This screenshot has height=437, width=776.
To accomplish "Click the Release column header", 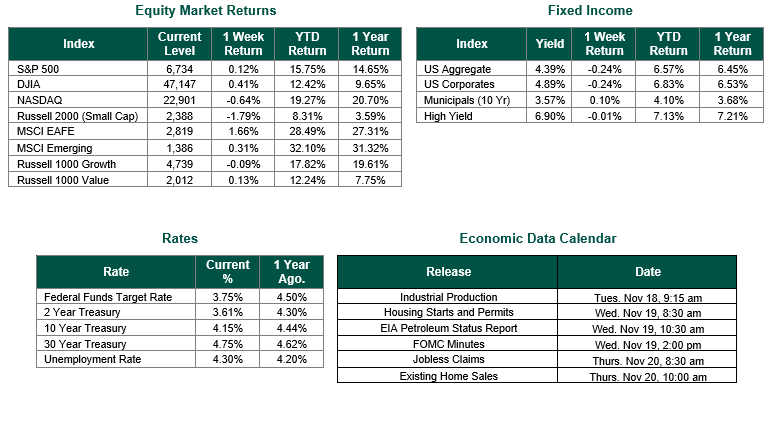I will (x=448, y=271).
